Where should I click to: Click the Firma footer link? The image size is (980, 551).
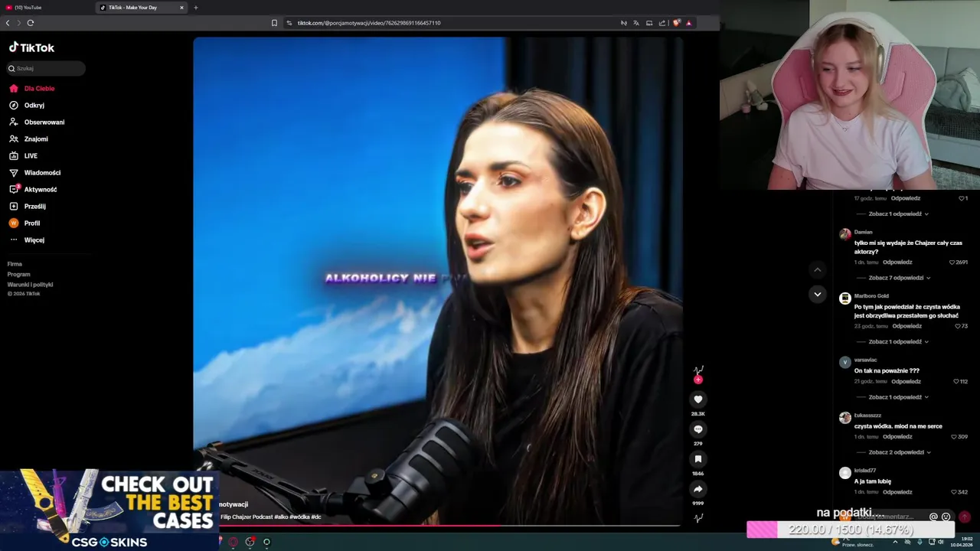click(x=15, y=264)
